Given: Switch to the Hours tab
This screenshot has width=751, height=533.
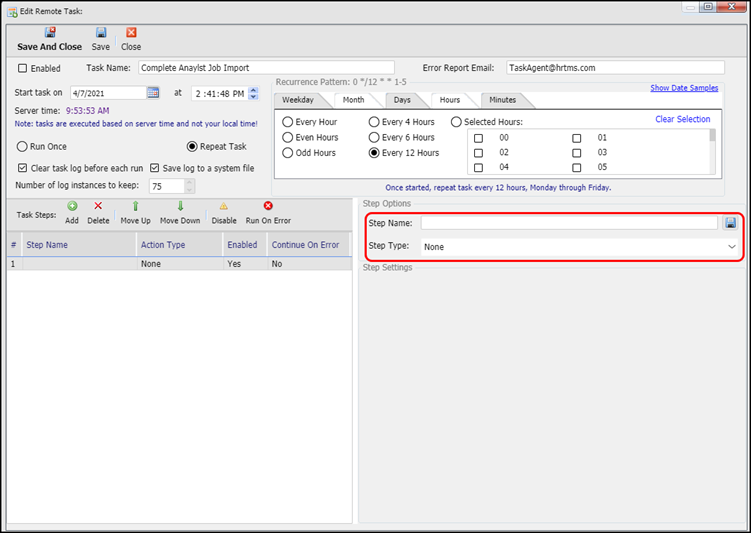Looking at the screenshot, I should pos(450,100).
